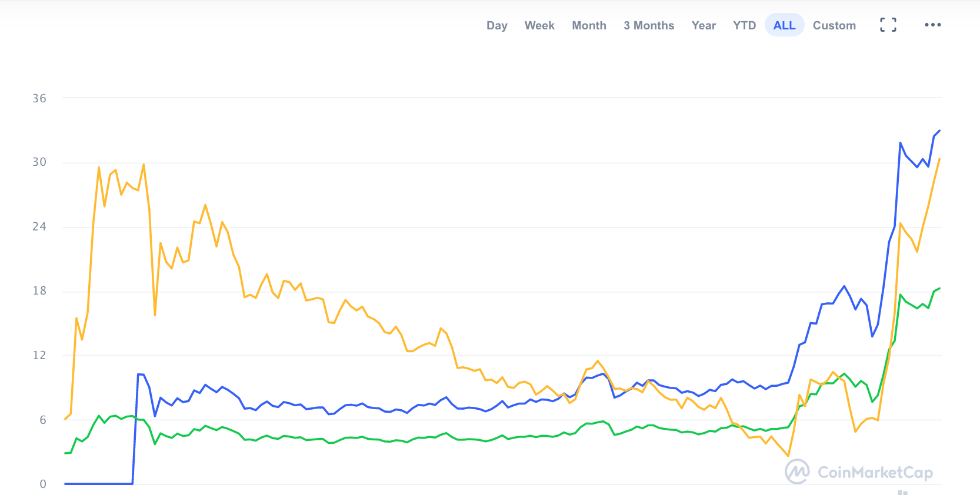
Task: Switch chart range to Day
Action: click(x=496, y=25)
